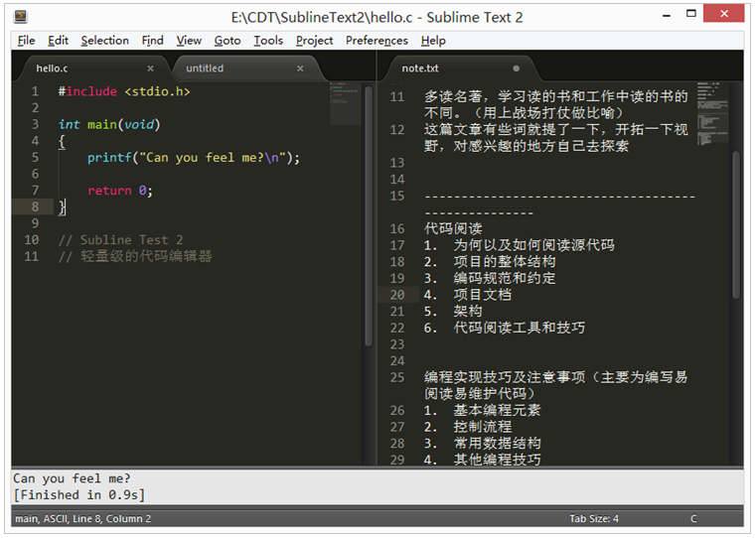Click status text 'main, ASCII, Line 8, Column 2'
756x538 pixels.
point(82,519)
